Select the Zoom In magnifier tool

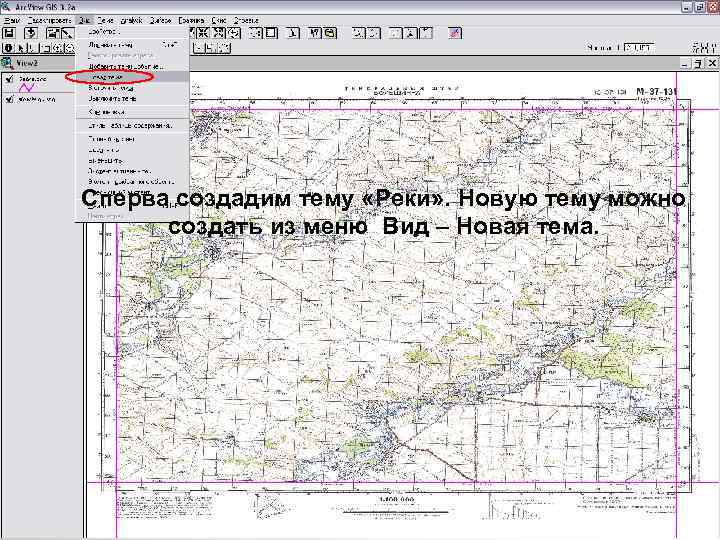coord(58,48)
